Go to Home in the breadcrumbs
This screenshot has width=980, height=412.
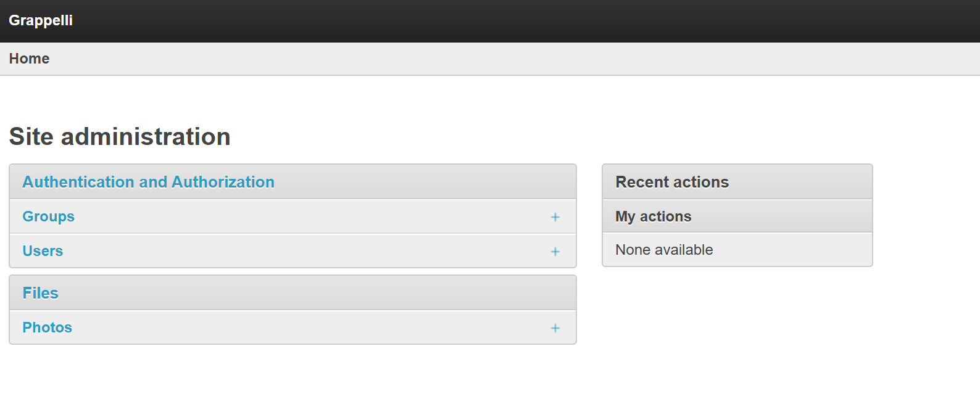click(x=29, y=59)
